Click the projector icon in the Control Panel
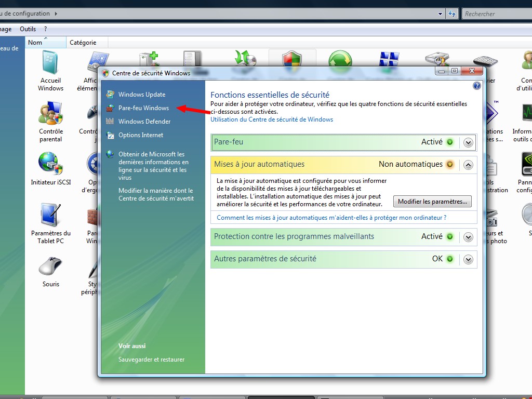The image size is (532, 399). point(437,58)
